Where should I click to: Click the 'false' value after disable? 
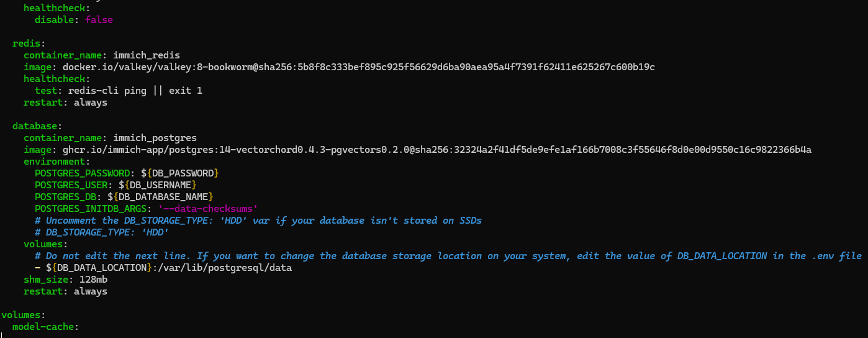pyautogui.click(x=99, y=20)
